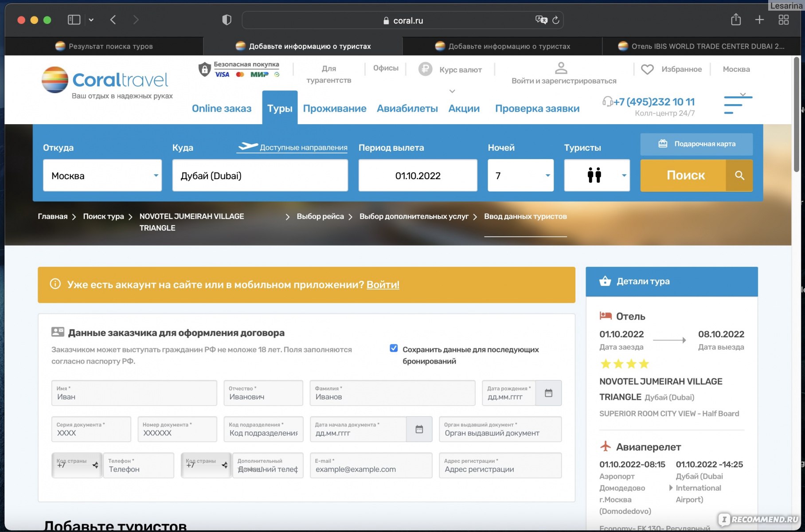The height and width of the screenshot is (532, 805).
Task: Switch to 'Результат поиска туров' tab
Action: click(x=104, y=46)
